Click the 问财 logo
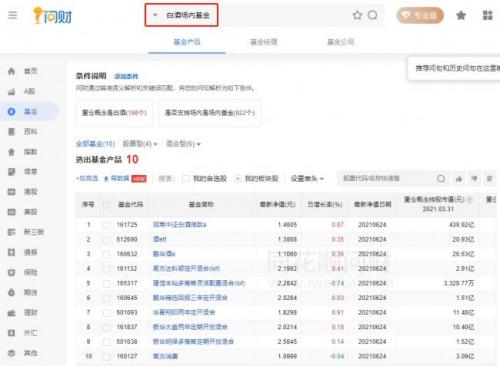500x366 pixels. pos(52,16)
